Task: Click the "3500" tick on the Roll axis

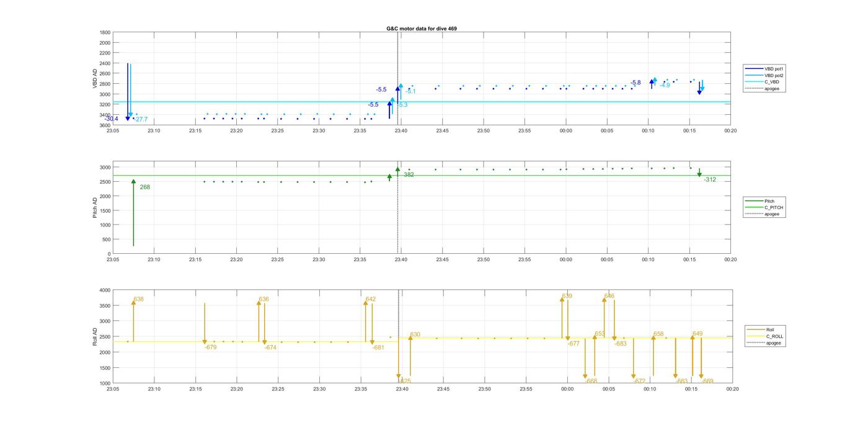Action: (x=104, y=306)
